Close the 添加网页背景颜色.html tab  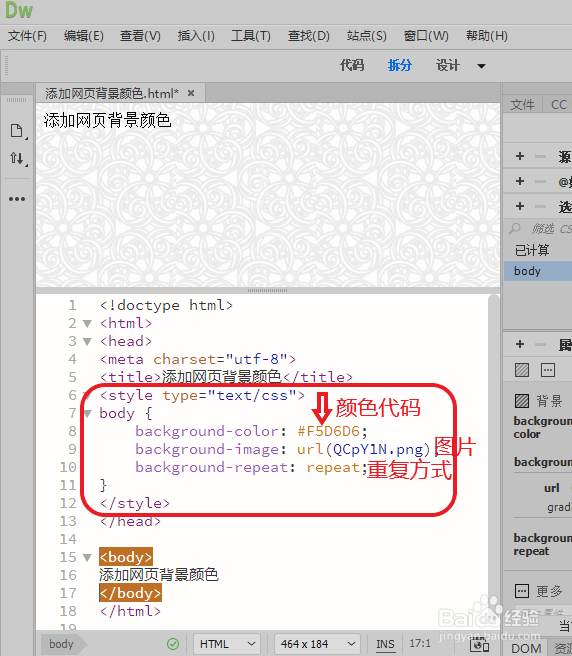(191, 93)
